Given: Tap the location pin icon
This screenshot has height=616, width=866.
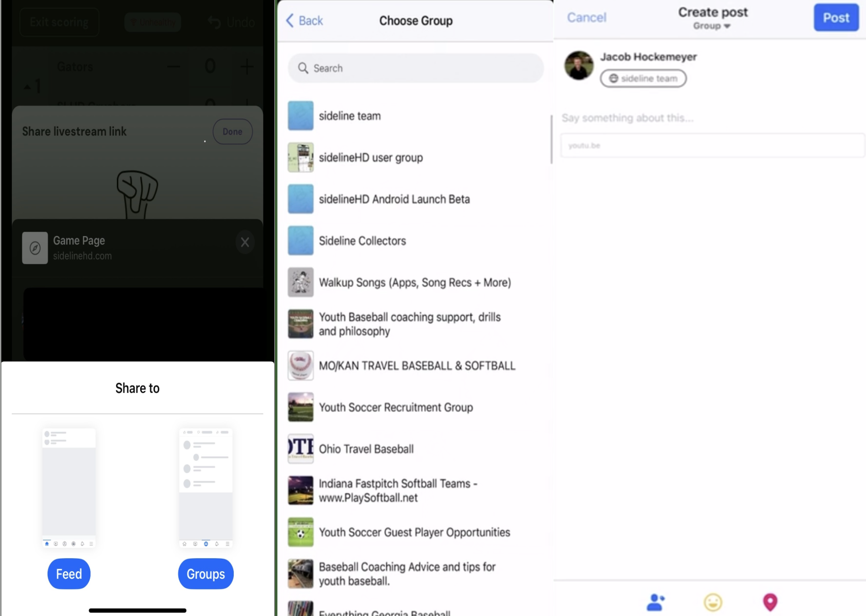Looking at the screenshot, I should [x=770, y=602].
